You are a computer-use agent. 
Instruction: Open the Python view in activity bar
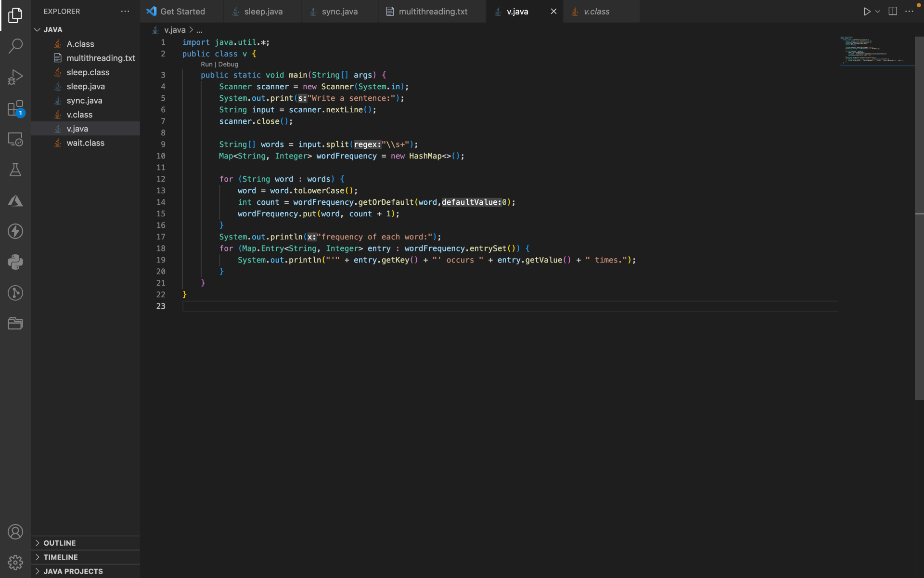15,262
